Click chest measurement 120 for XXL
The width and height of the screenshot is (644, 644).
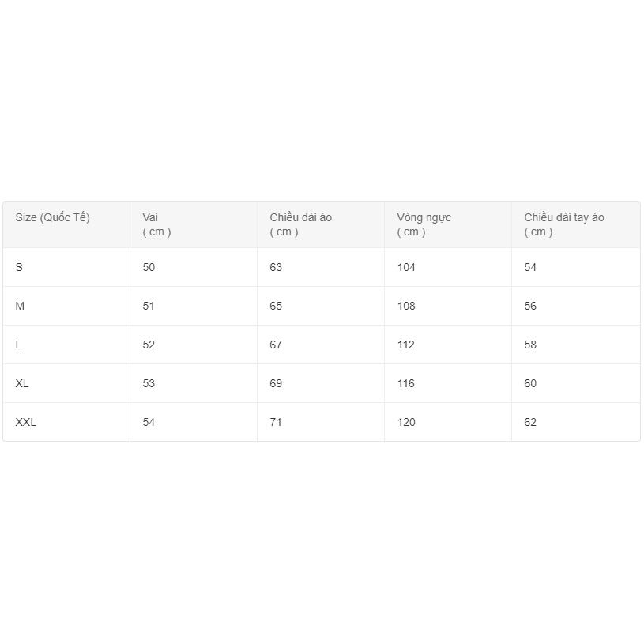(406, 422)
